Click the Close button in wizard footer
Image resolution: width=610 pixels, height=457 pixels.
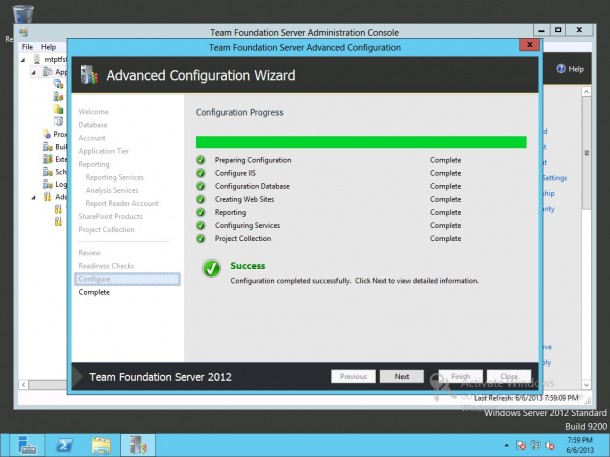(x=509, y=376)
